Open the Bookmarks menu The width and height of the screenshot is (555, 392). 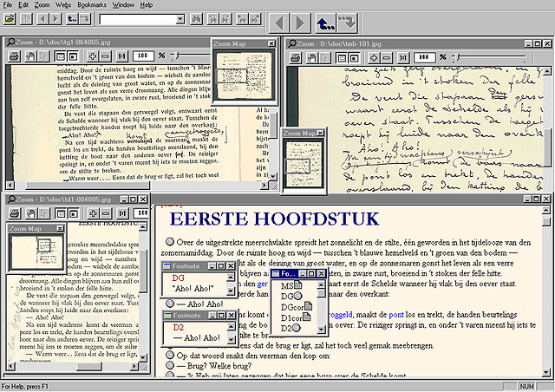[92, 5]
